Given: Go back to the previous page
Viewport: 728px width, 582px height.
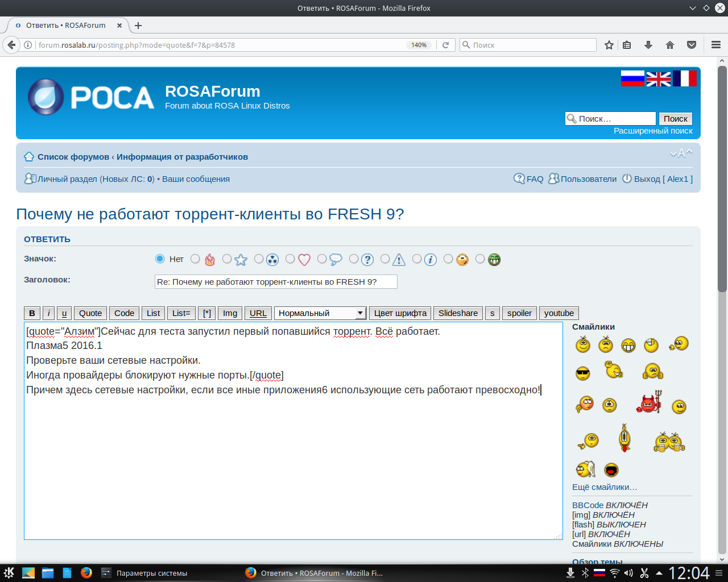Looking at the screenshot, I should point(11,45).
